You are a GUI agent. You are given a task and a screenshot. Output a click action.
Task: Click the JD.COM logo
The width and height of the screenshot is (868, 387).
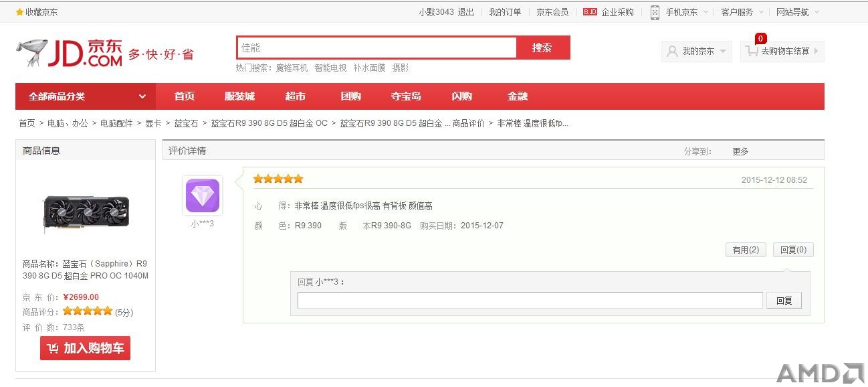[x=70, y=52]
